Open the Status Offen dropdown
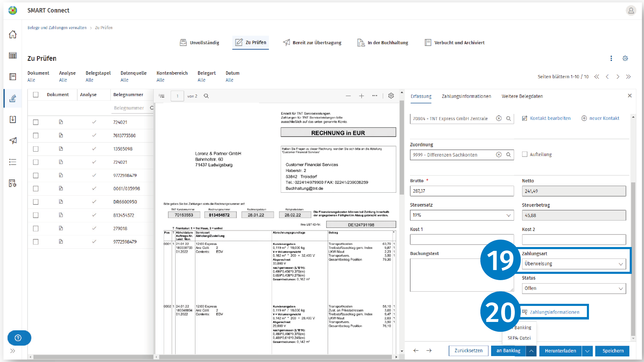 [574, 288]
